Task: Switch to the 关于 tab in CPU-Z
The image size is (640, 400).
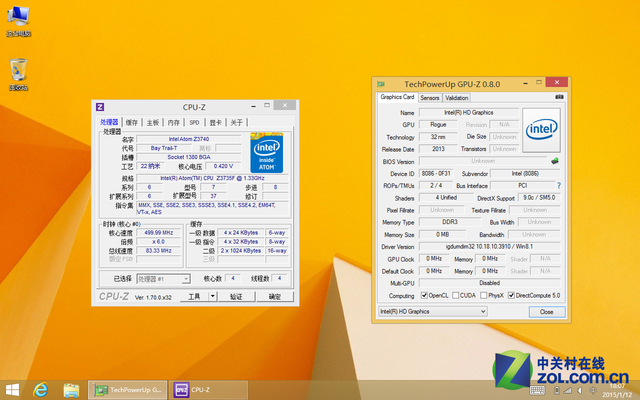Action: tap(236, 122)
